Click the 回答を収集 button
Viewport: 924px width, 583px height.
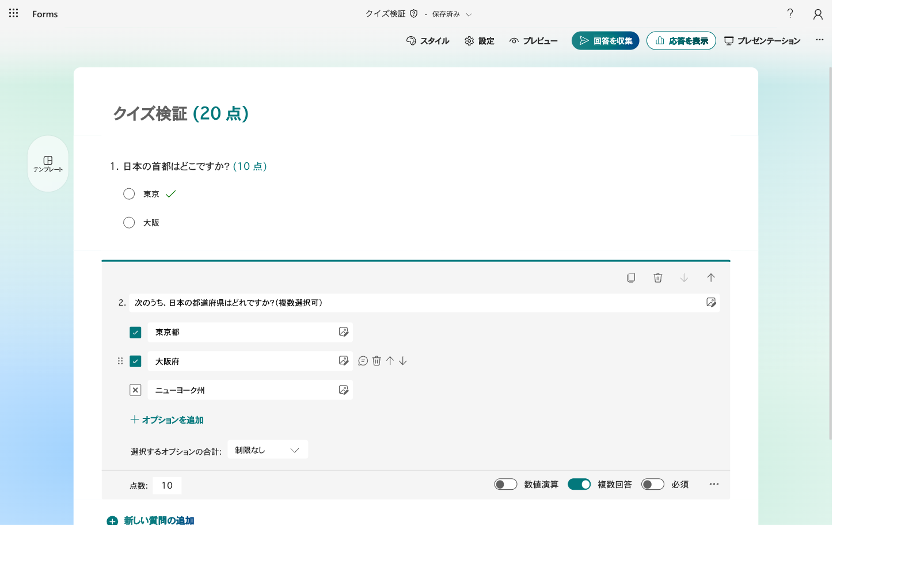click(x=605, y=41)
